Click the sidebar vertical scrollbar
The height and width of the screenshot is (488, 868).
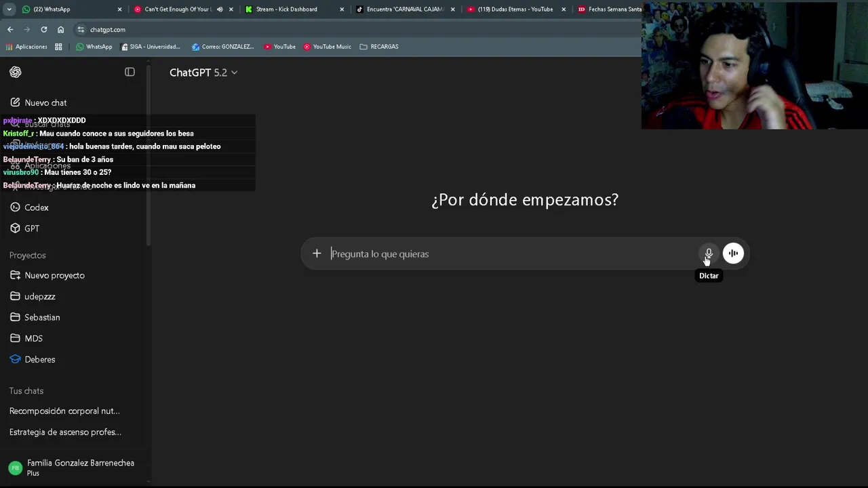pos(149,156)
